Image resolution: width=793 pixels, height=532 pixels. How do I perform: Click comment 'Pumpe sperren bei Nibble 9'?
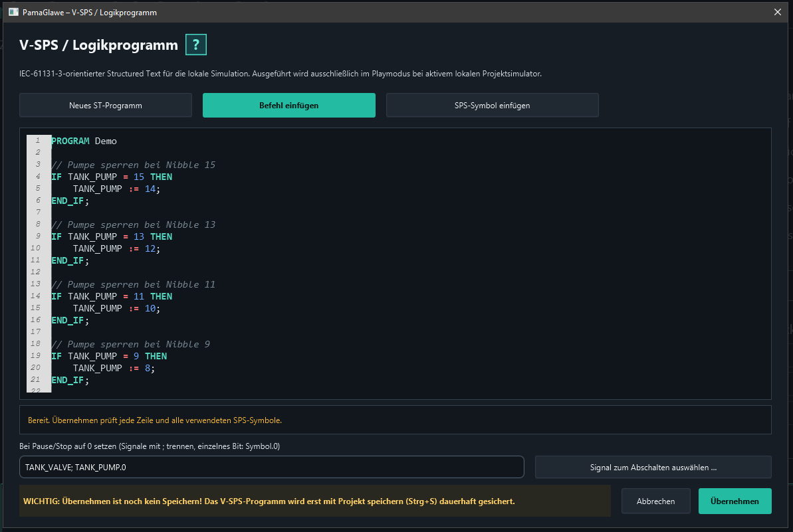pos(130,344)
